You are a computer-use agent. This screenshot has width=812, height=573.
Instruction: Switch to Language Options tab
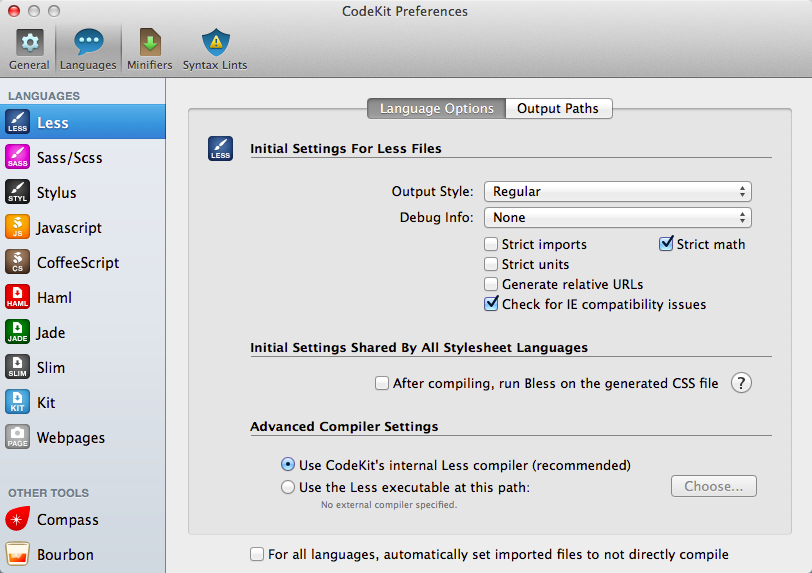click(437, 108)
